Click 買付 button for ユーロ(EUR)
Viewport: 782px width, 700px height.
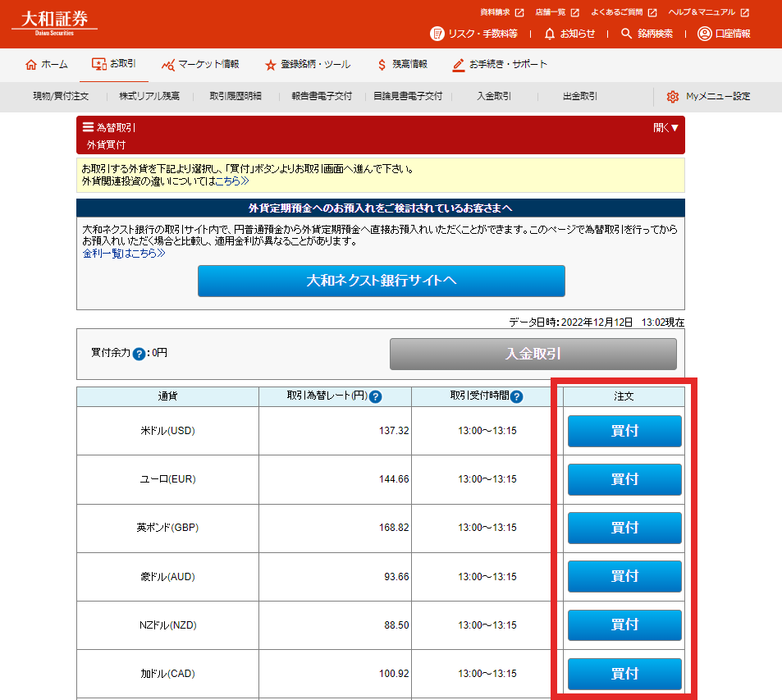pos(624,479)
